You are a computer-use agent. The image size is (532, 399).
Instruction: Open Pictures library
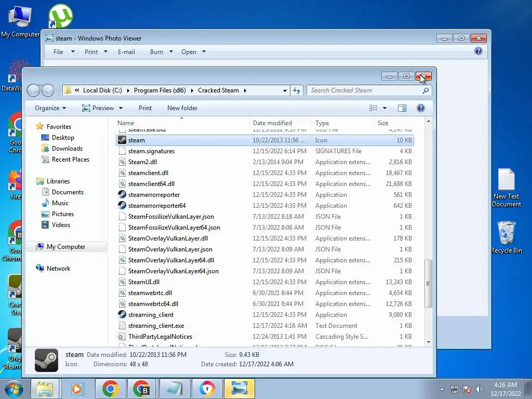pos(58,214)
